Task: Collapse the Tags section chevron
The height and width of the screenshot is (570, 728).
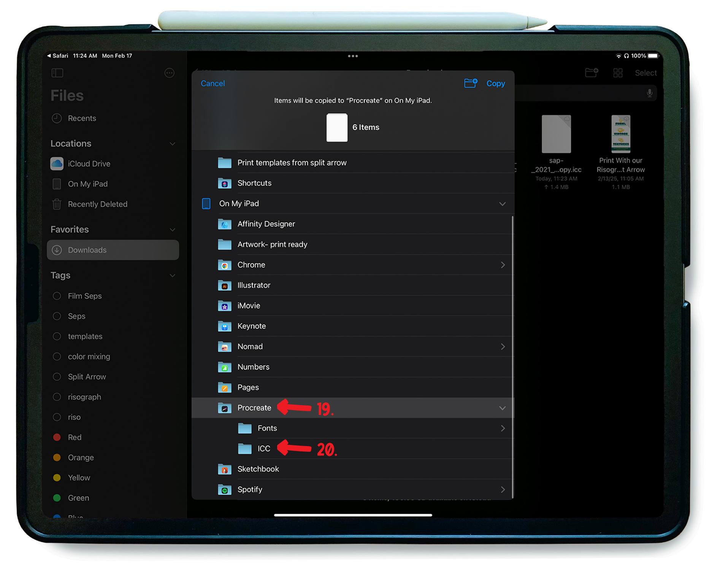Action: [172, 275]
